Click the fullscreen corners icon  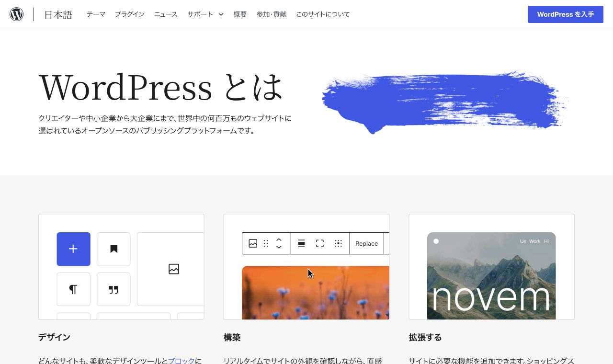coord(320,243)
